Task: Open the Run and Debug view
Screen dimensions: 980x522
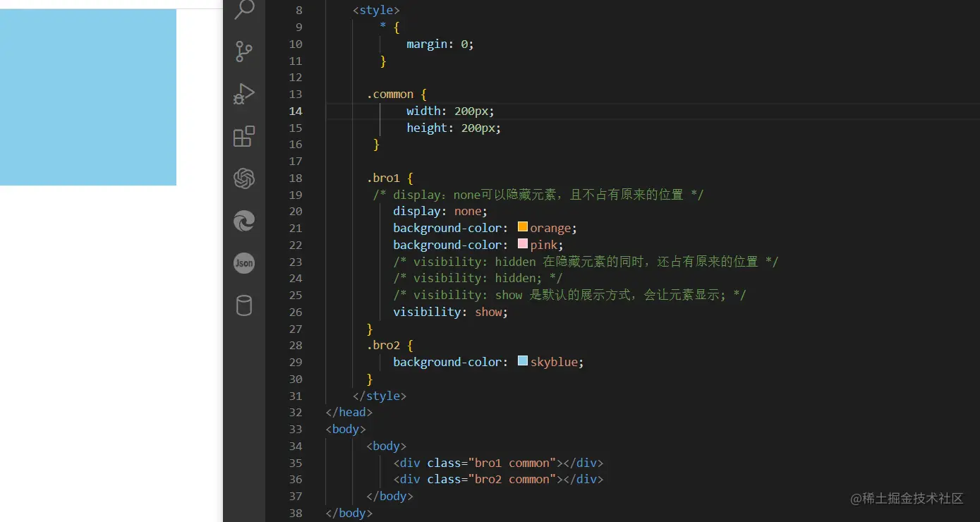Action: point(244,94)
